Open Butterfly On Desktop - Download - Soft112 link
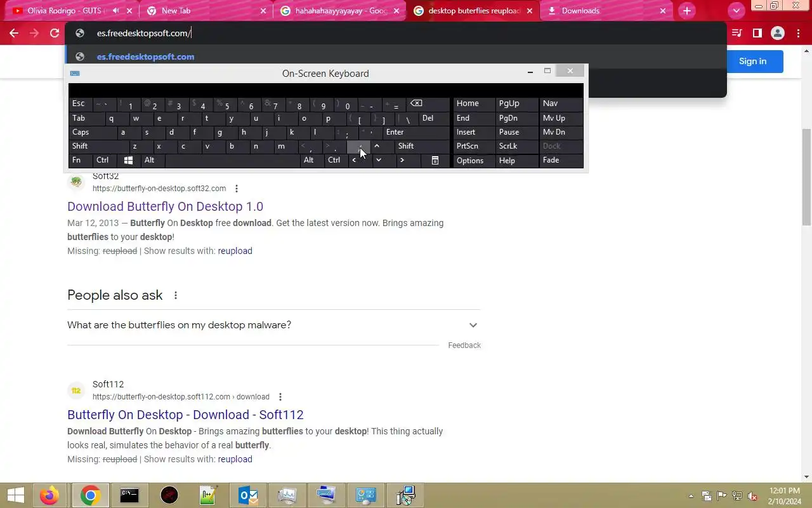812x508 pixels. click(185, 415)
